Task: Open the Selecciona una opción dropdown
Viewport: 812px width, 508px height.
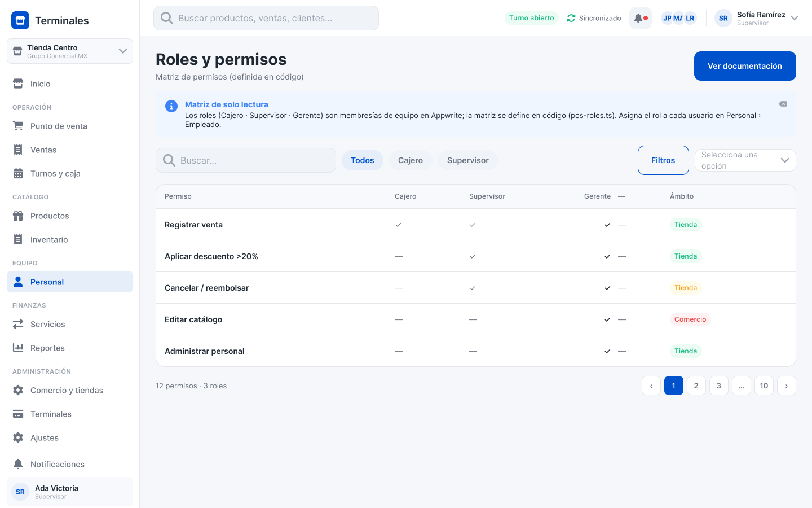Action: coord(745,160)
